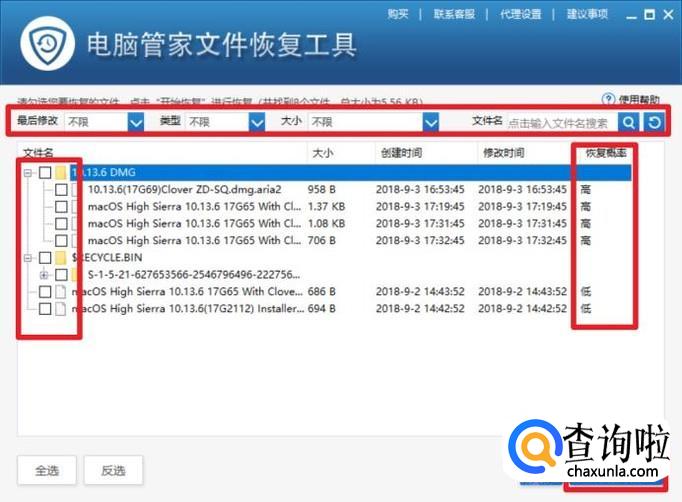Image resolution: width=682 pixels, height=502 pixels.
Task: Click the refresh reset filter icon
Action: 654,122
